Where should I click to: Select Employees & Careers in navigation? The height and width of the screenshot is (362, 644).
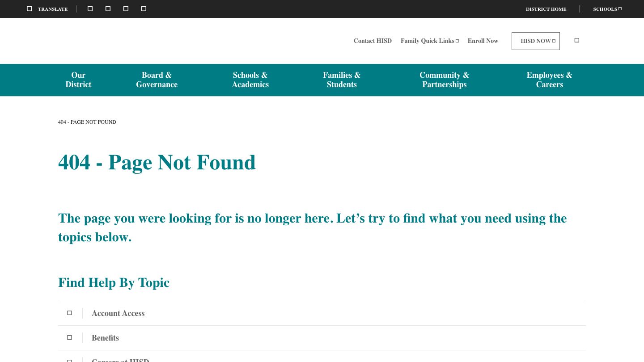tap(549, 80)
